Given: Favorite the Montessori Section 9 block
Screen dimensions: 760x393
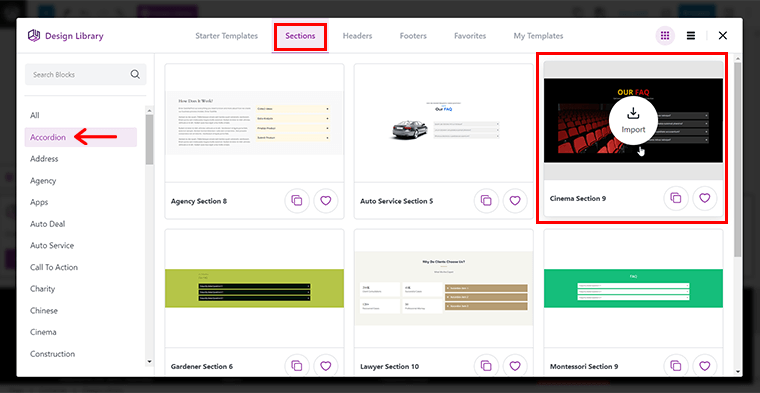Looking at the screenshot, I should pos(705,366).
